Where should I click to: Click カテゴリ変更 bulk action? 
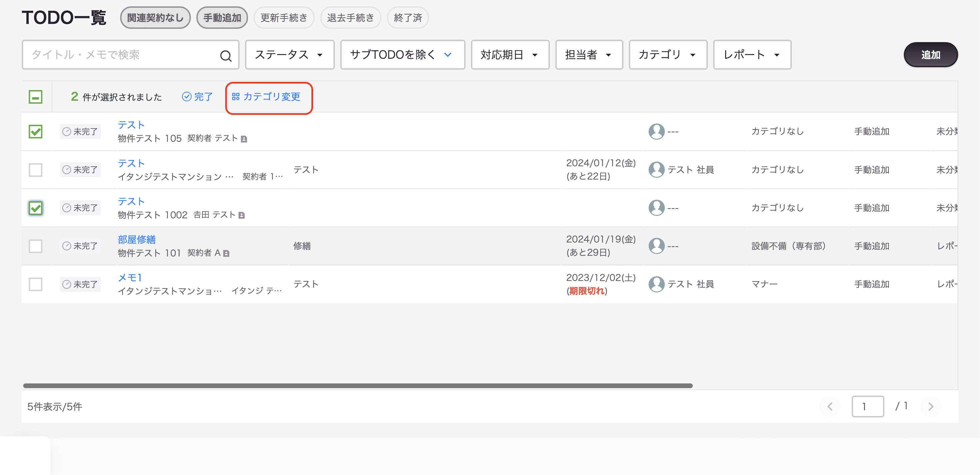click(x=266, y=97)
